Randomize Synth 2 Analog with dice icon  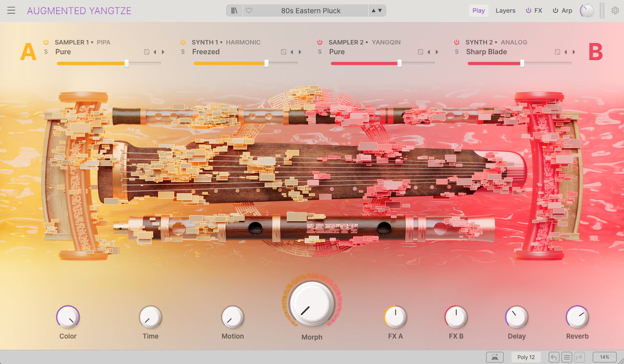pos(557,52)
